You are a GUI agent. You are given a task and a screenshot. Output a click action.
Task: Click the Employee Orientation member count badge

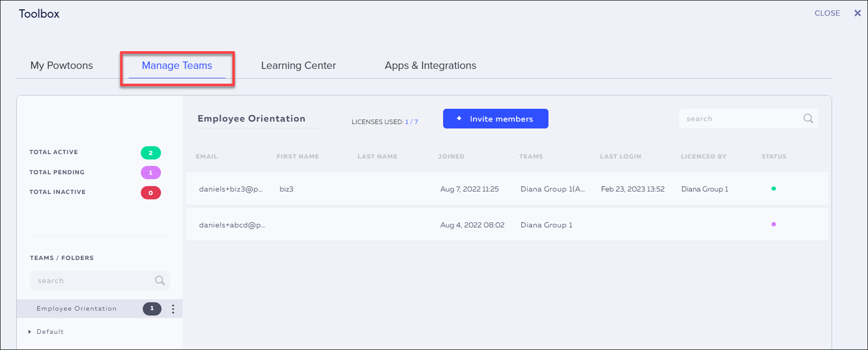152,309
